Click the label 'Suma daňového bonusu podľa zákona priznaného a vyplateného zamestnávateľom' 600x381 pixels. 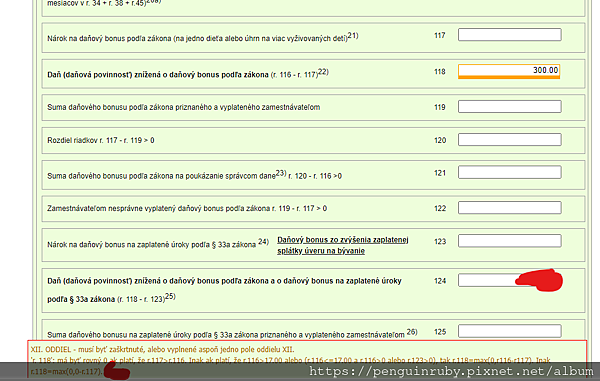184,107
